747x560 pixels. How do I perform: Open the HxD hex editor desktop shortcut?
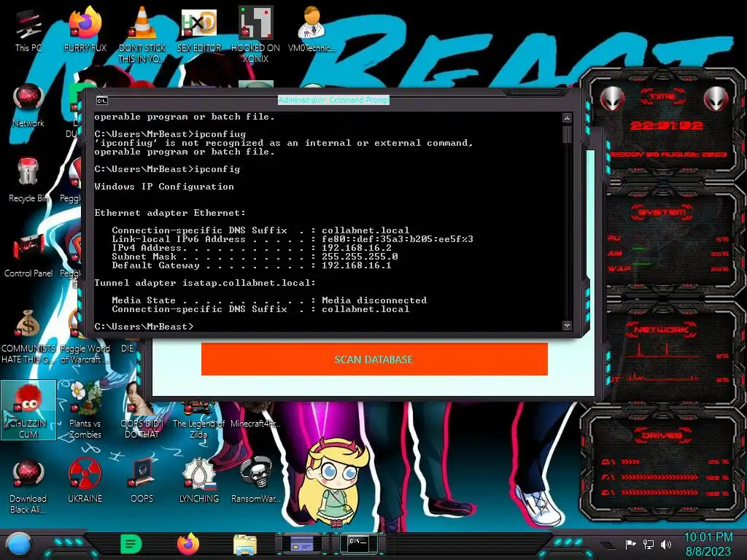199,29
